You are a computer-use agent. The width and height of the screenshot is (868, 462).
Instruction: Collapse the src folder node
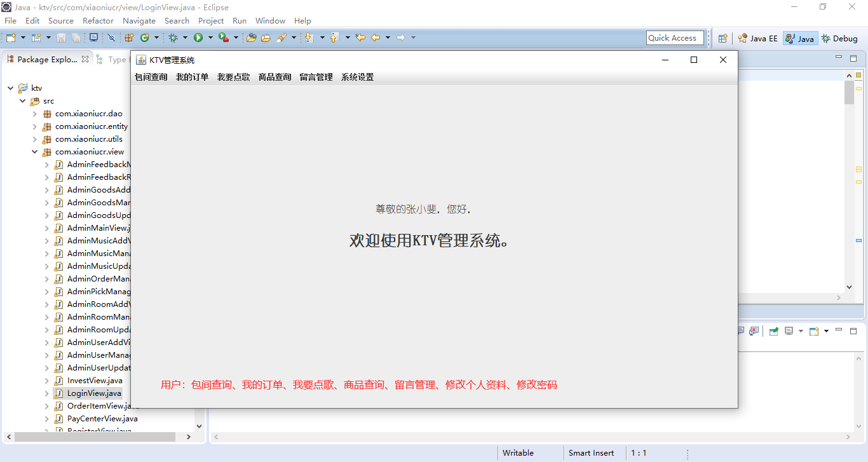[x=23, y=101]
